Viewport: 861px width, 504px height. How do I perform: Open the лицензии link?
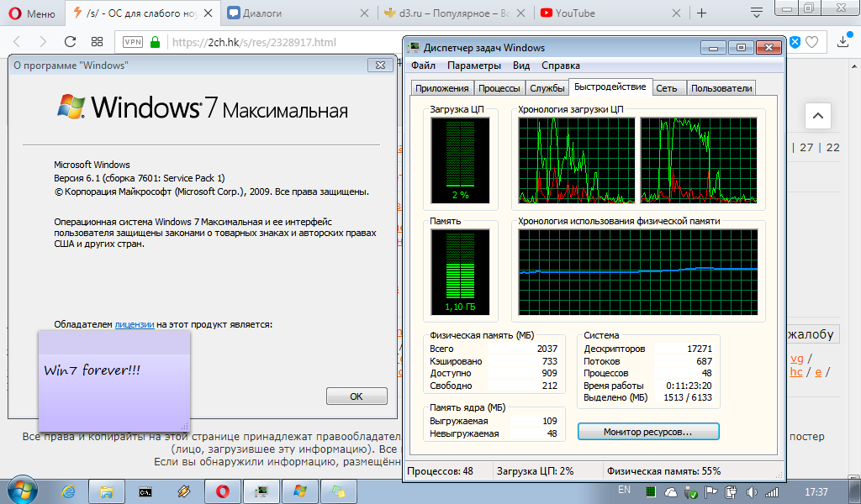pos(135,324)
